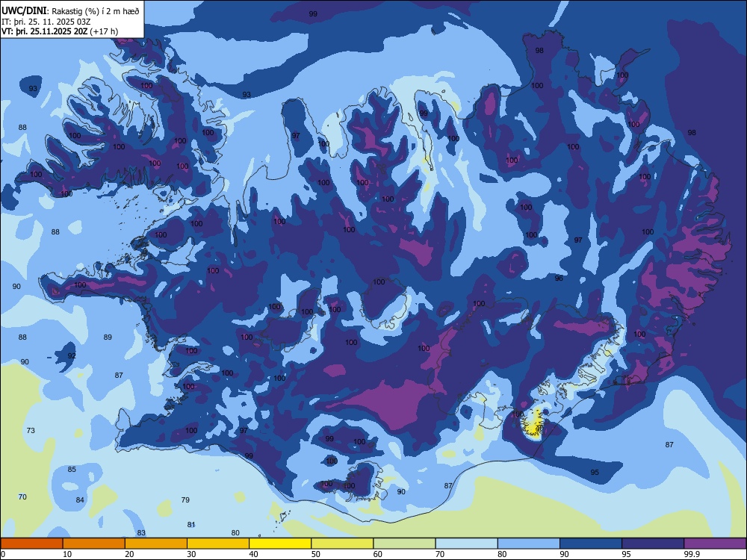The width and height of the screenshot is (747, 560).
Task: Click the purple above-99.9 legend swatch
Action: pos(715,544)
